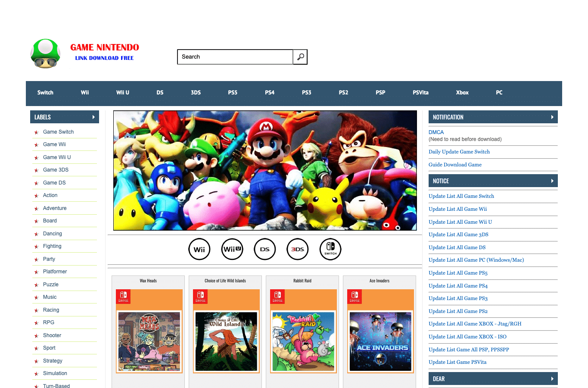Open Update List Game All PSP, PPSSPP
Image resolution: width=588 pixels, height=388 pixels.
tap(469, 350)
